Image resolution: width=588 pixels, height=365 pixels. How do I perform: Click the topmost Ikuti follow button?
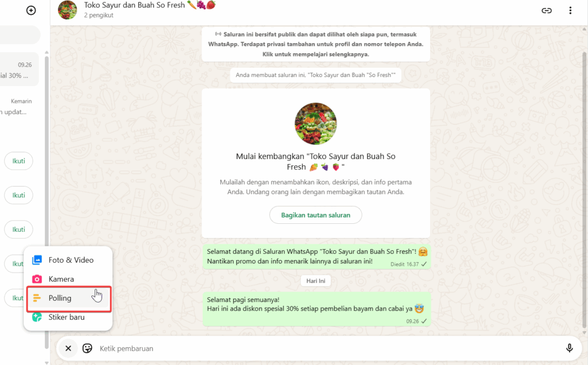coord(19,161)
